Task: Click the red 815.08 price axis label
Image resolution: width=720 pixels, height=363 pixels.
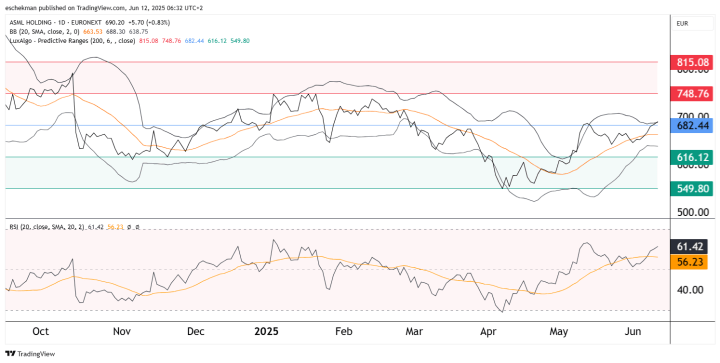Action: [692, 62]
